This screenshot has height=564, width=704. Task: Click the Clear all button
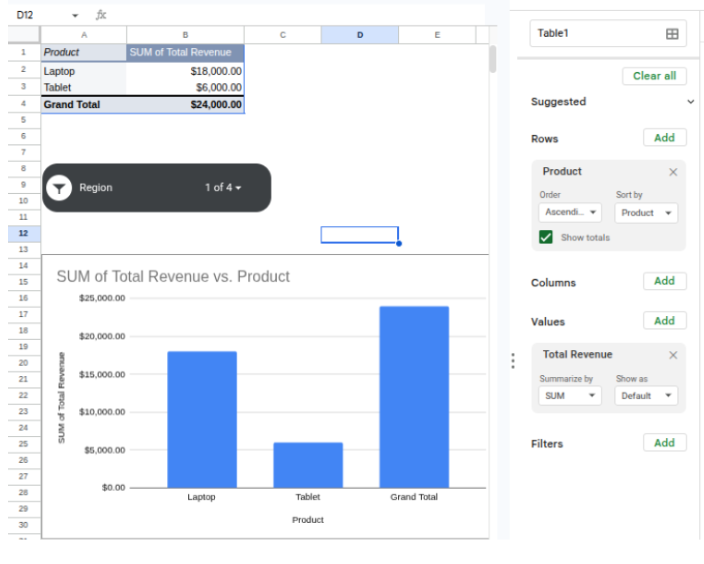click(x=654, y=76)
